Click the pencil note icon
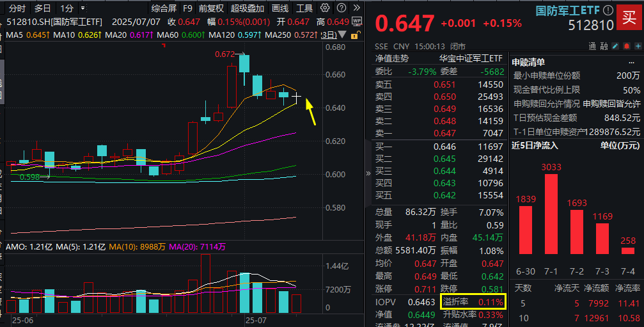Viewport: 644px width, 327px height. 615,46
